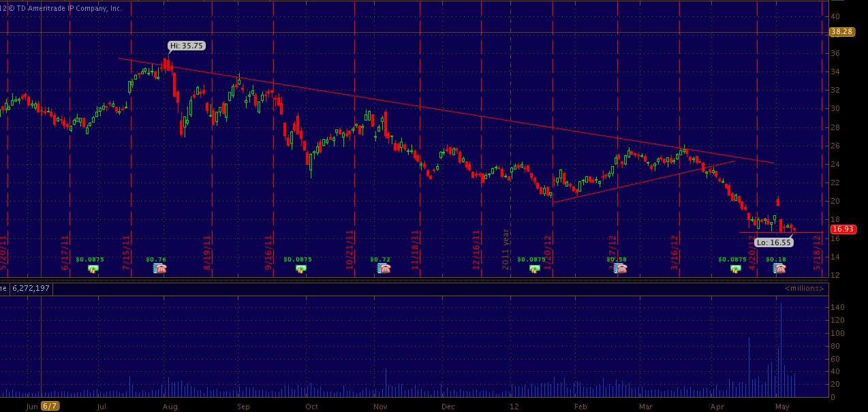Click the '2011 year' vertical label

tap(506, 250)
